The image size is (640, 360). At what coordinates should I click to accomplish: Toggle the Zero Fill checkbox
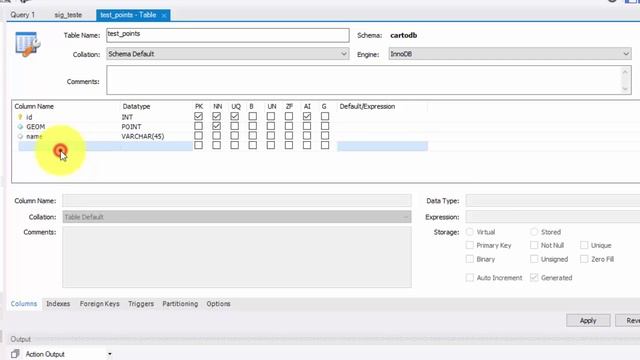pos(584,259)
